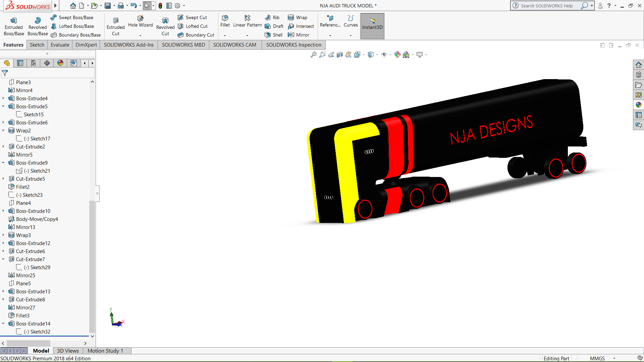
Task: Click the SOLIDWORKS Forum task pane icon
Action: (x=639, y=125)
